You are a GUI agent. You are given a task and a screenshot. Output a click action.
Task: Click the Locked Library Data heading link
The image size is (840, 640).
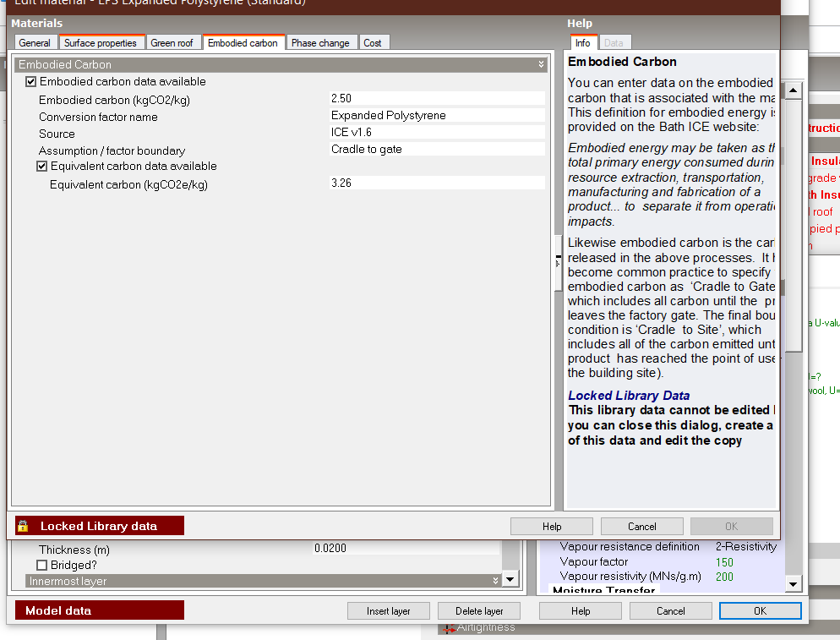point(629,396)
